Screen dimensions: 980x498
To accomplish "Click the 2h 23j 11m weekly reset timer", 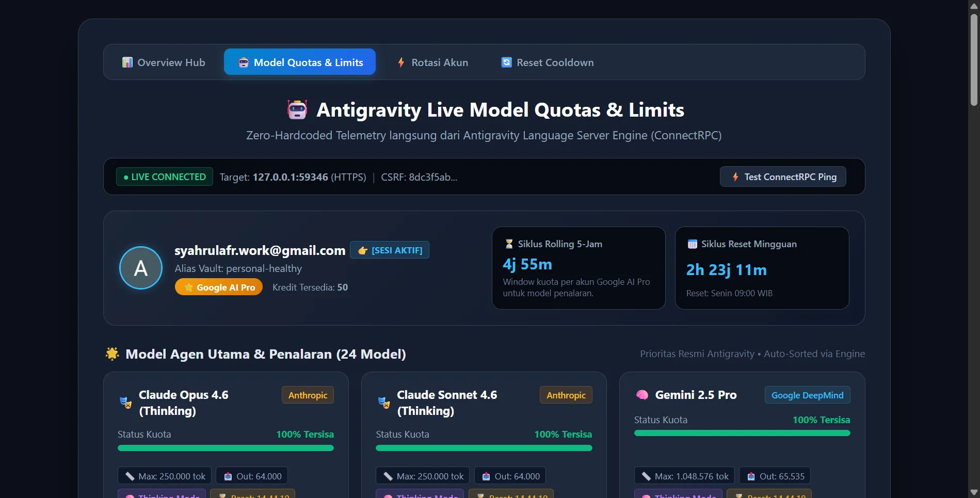I will coord(726,270).
